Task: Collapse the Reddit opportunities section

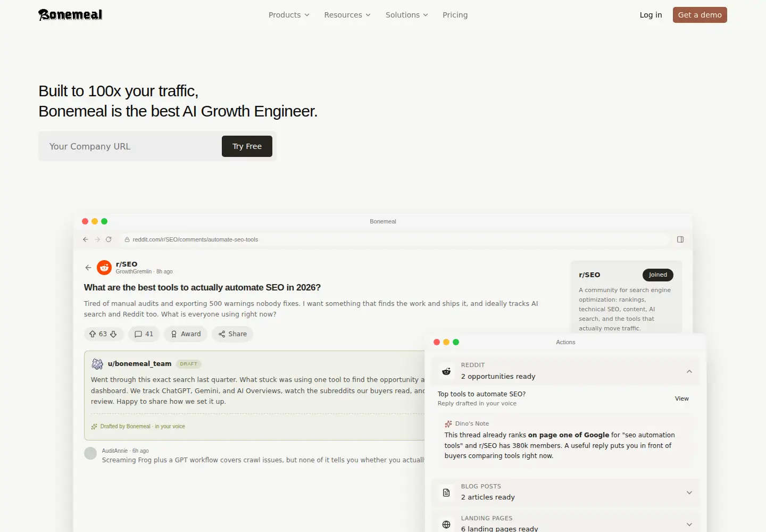Action: (x=689, y=371)
